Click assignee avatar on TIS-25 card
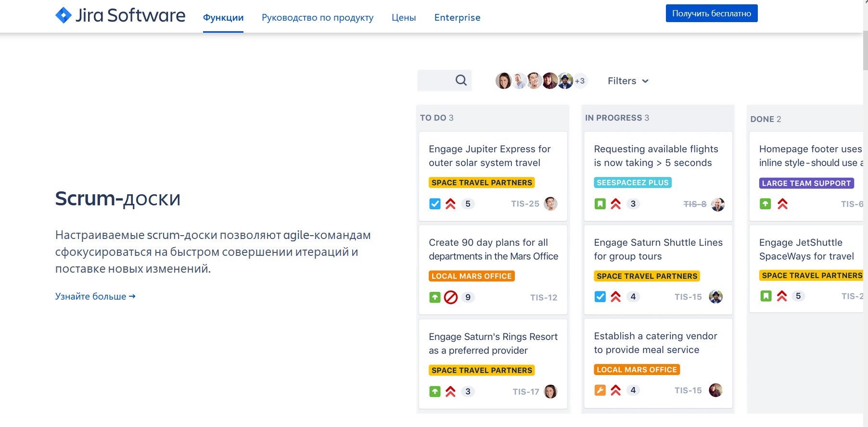The image size is (868, 427). [550, 204]
